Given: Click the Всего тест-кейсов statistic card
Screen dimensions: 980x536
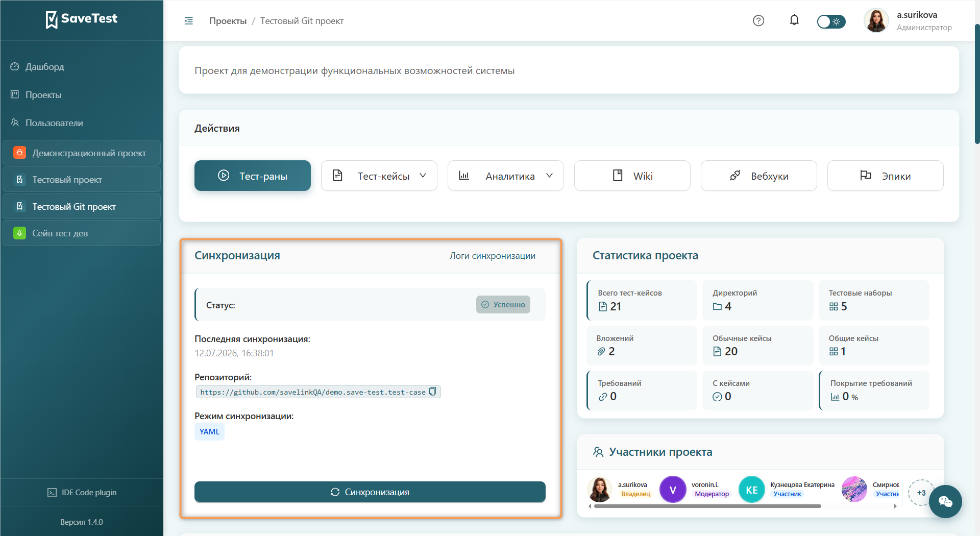Looking at the screenshot, I should tap(642, 300).
